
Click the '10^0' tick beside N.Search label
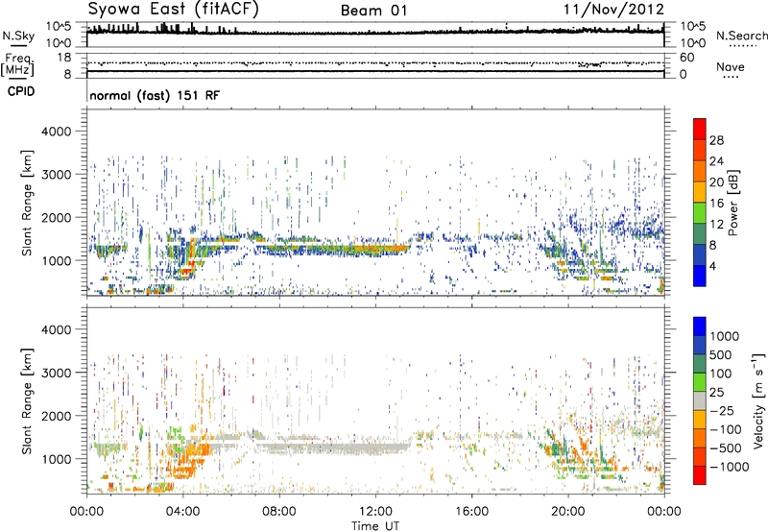coord(693,43)
